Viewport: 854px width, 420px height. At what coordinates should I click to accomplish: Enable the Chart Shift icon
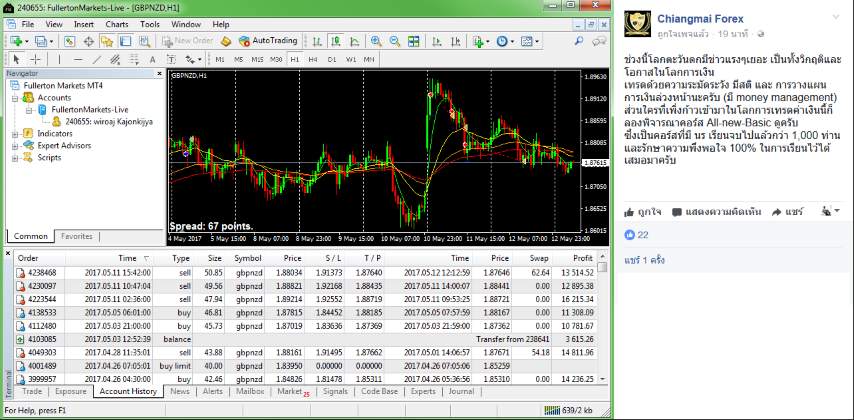[455, 41]
